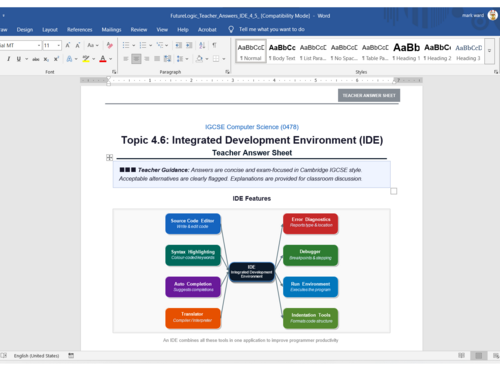Apply paragraph shading color

[199, 59]
